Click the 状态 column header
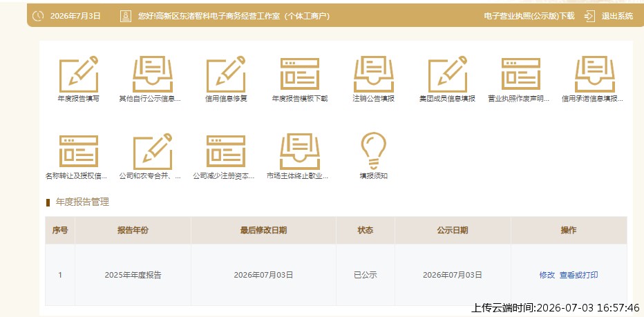This screenshot has width=644, height=317. tap(365, 231)
